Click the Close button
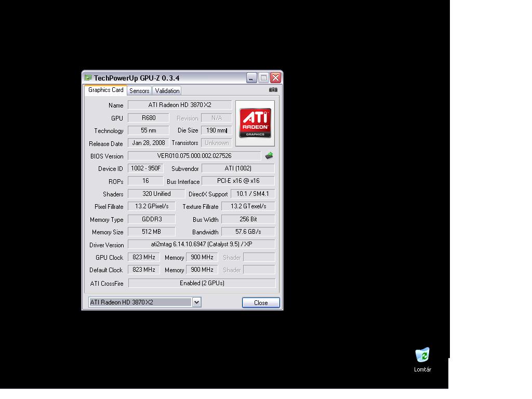 pyautogui.click(x=261, y=303)
